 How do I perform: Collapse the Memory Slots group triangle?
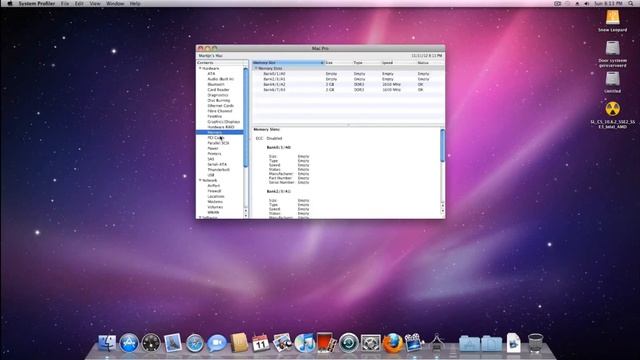[256, 68]
